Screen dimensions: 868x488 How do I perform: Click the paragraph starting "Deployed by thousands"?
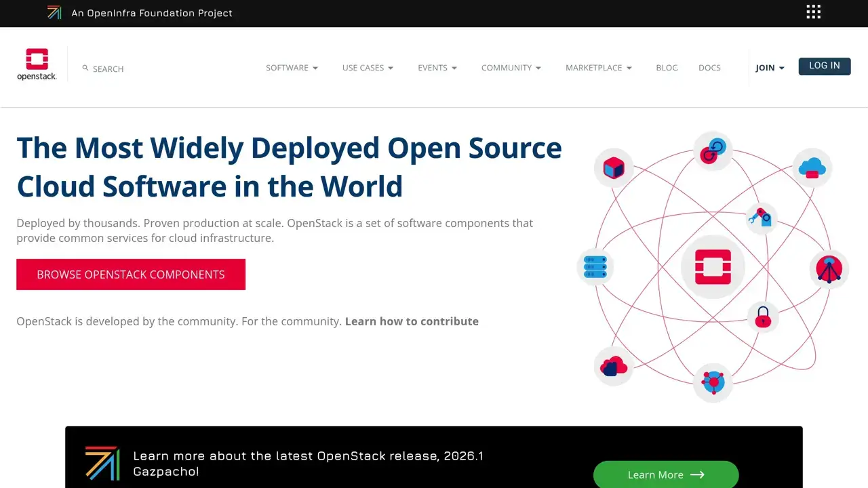[275, 230]
